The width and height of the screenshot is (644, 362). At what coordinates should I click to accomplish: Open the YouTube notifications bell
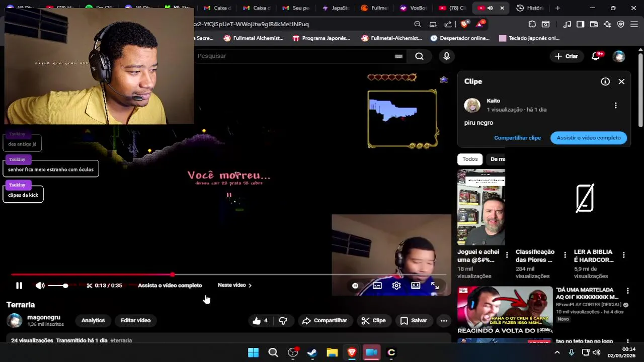coord(596,56)
